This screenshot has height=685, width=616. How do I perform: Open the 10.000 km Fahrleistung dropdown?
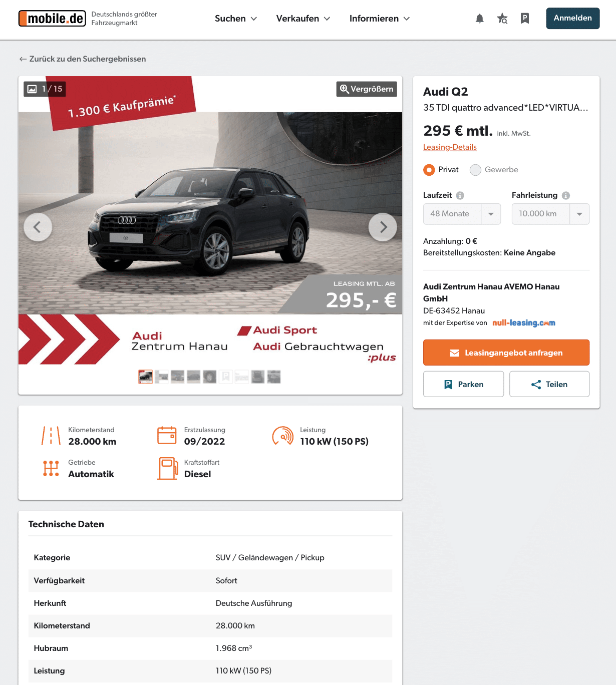[550, 214]
